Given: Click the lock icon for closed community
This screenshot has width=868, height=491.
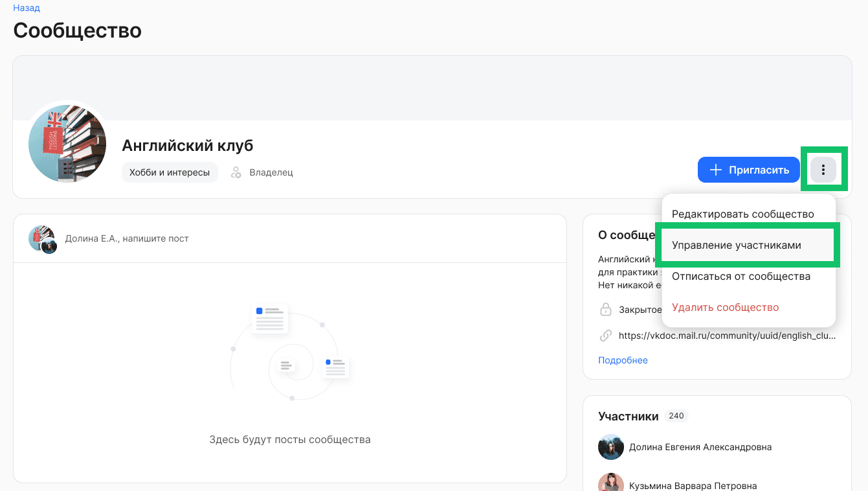Looking at the screenshot, I should point(606,310).
